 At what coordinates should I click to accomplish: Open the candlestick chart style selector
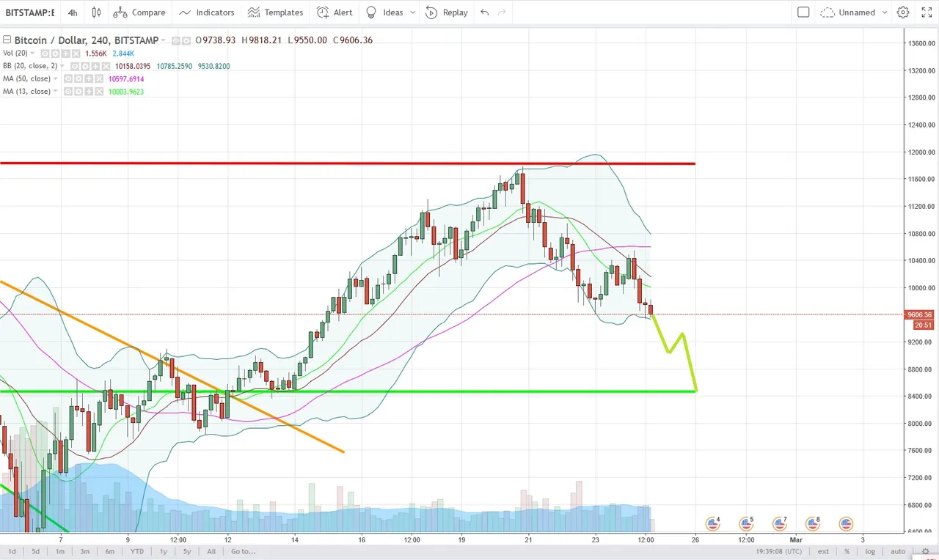pyautogui.click(x=97, y=12)
